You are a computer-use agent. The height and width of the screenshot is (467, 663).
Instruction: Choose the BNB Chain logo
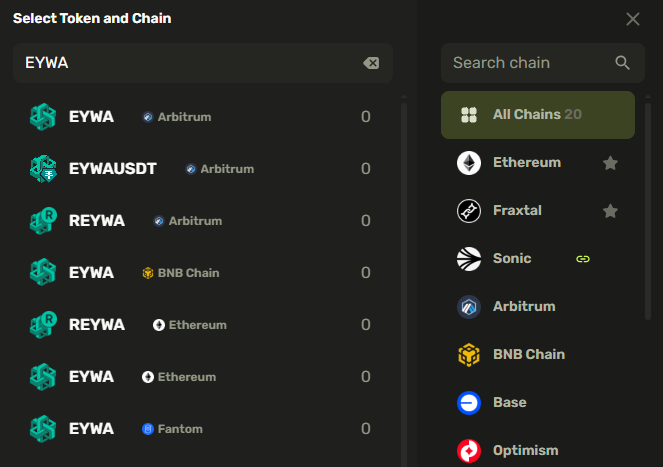click(x=469, y=355)
